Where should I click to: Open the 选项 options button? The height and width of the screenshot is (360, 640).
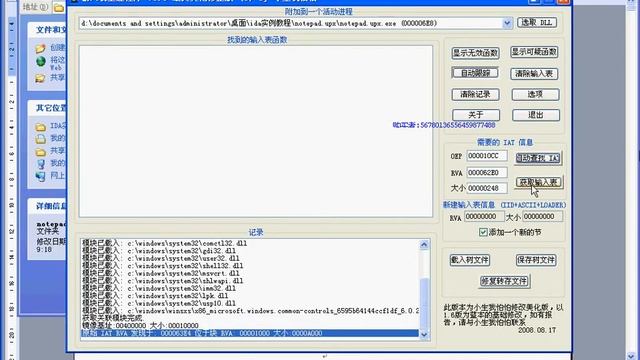[x=535, y=94]
